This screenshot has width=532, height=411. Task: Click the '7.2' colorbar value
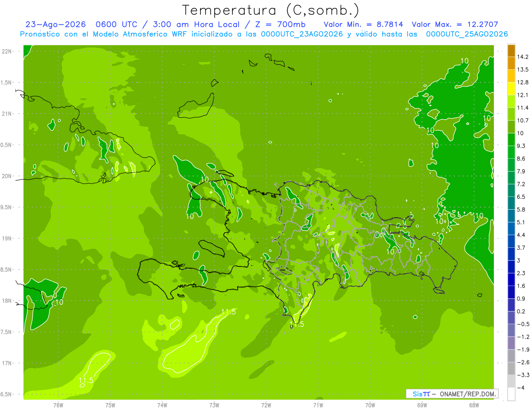pyautogui.click(x=521, y=184)
